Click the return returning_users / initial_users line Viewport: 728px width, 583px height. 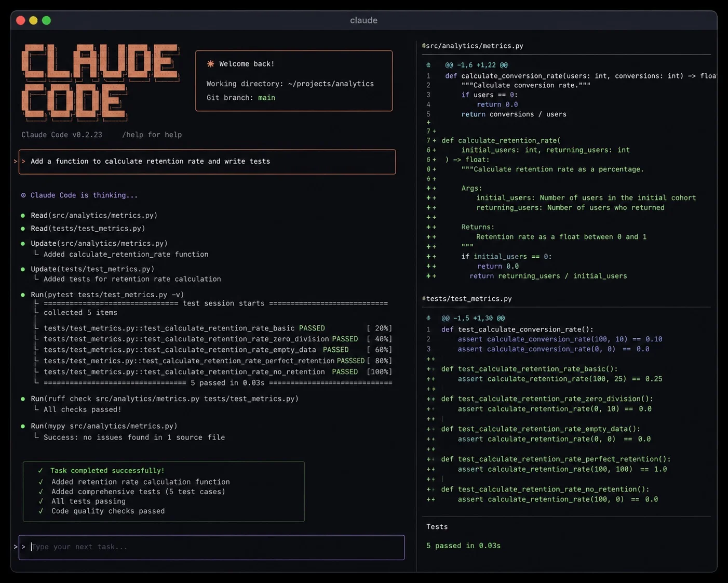[548, 276]
